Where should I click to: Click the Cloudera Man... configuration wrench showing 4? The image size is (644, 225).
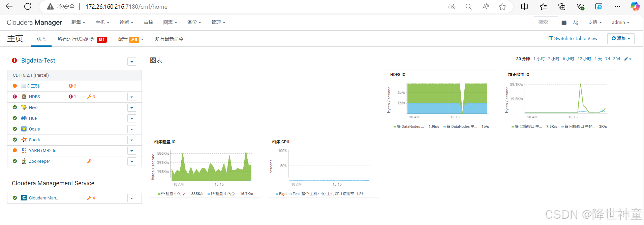pos(91,198)
